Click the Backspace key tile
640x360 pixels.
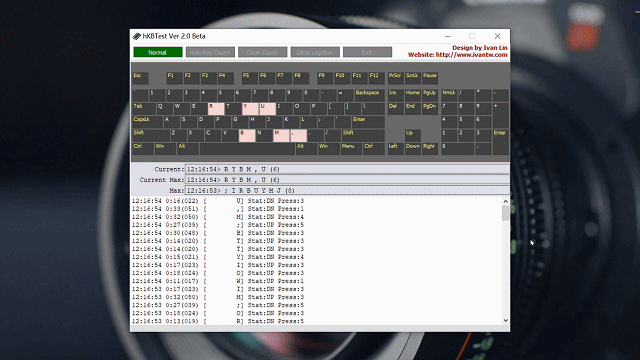(369, 95)
